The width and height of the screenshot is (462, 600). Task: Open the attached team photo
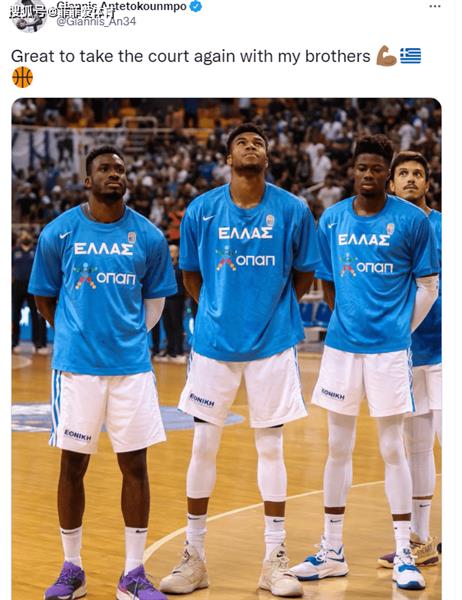226,349
